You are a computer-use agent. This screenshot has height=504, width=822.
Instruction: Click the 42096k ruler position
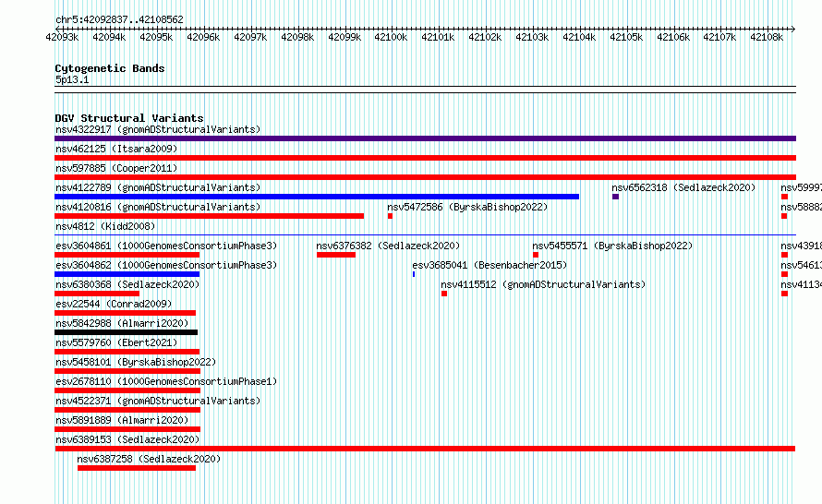203,37
